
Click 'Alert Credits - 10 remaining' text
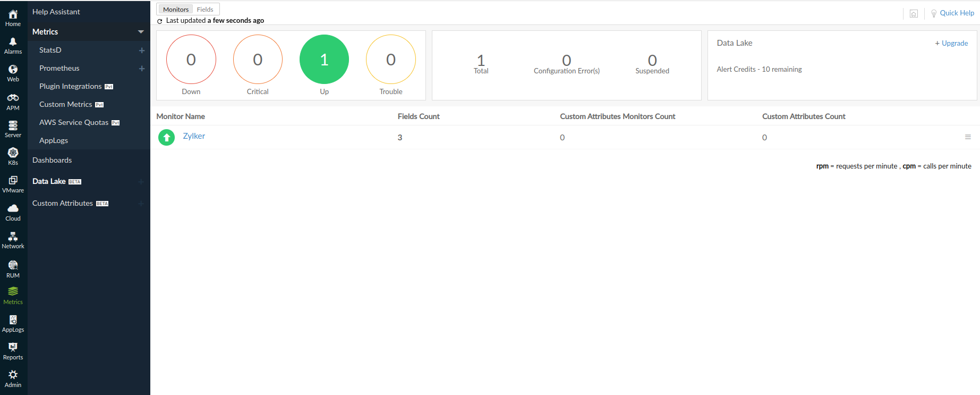[759, 69]
